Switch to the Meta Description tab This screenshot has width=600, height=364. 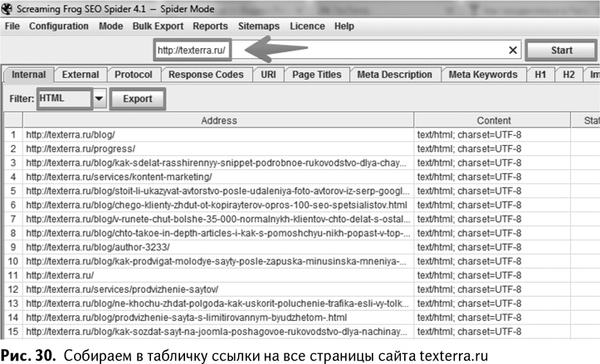(394, 75)
